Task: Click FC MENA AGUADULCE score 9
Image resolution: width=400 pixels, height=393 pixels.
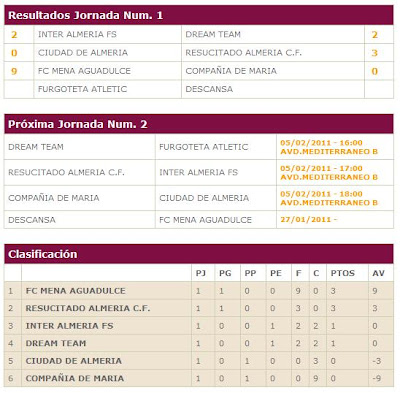Action: point(14,71)
